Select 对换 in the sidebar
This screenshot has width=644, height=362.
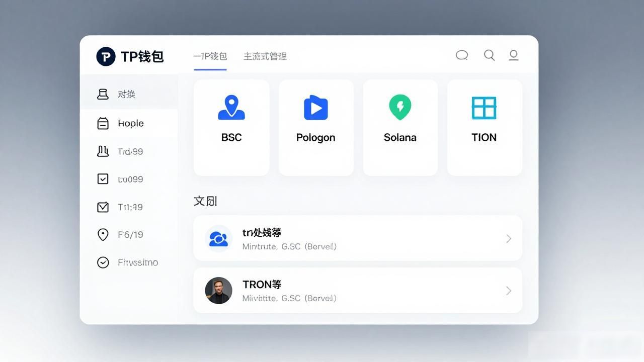[x=129, y=94]
